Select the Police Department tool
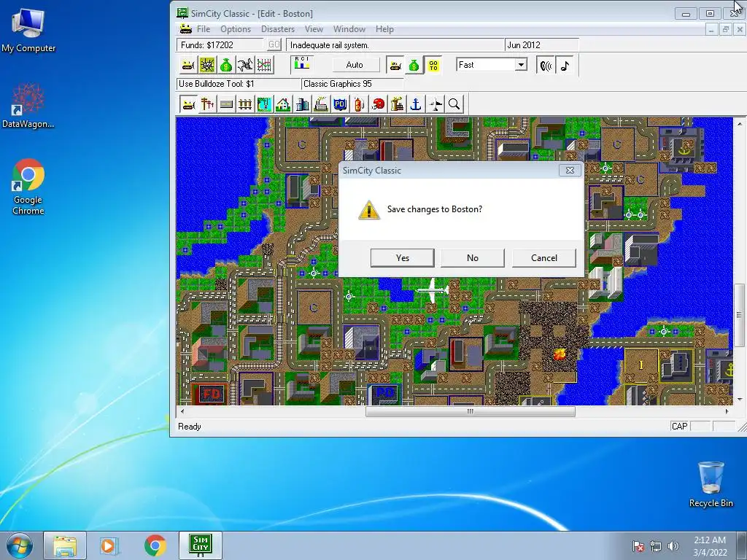This screenshot has width=747, height=560. coord(340,104)
